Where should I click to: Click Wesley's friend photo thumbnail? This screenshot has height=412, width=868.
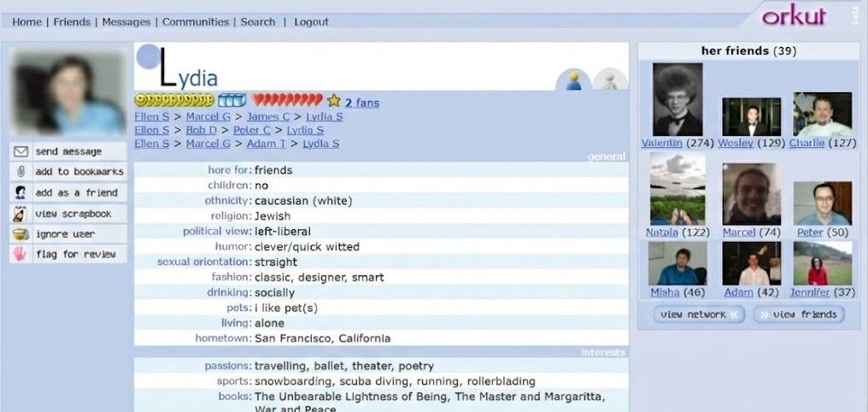point(751,117)
